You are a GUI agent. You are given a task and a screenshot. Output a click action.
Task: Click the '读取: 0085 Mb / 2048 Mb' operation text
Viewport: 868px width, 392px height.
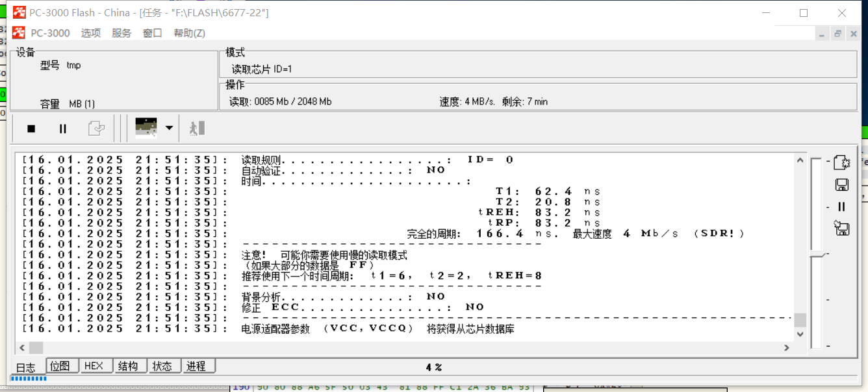click(281, 102)
